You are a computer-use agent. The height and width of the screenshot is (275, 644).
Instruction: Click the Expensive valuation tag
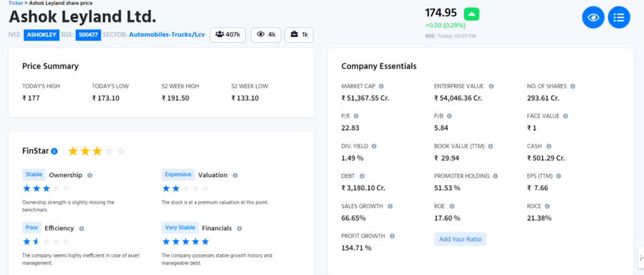point(178,175)
